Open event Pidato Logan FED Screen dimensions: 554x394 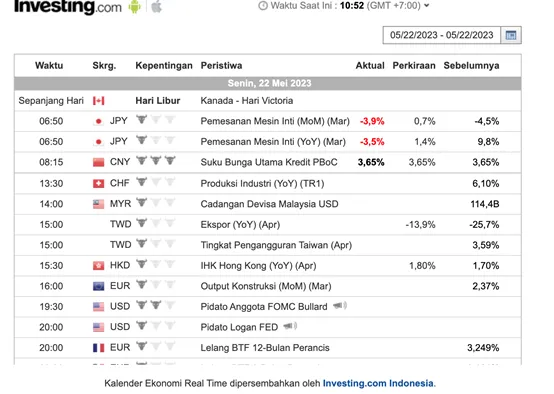[x=239, y=327]
